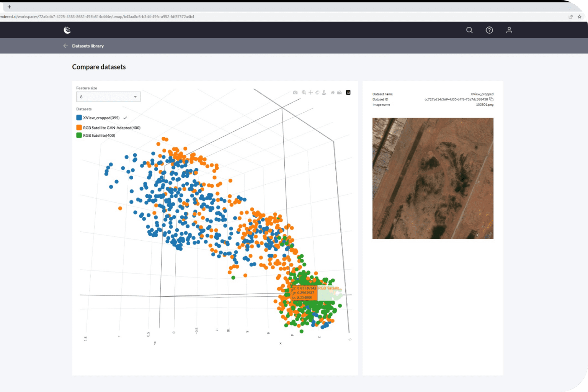Image resolution: width=588 pixels, height=392 pixels.
Task: Copy the Dataset ID using the copy icon
Action: 492,99
